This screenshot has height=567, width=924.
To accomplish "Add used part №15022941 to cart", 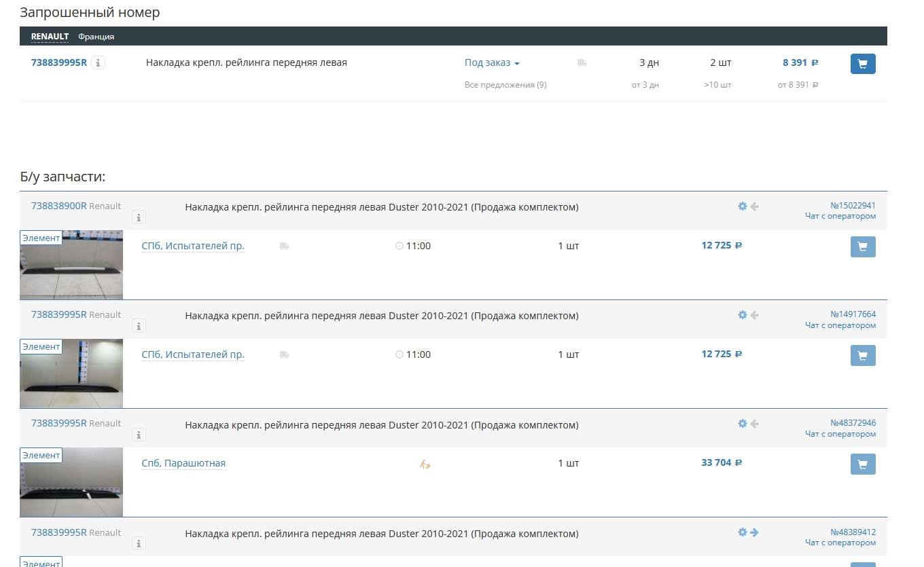I will coord(863,246).
